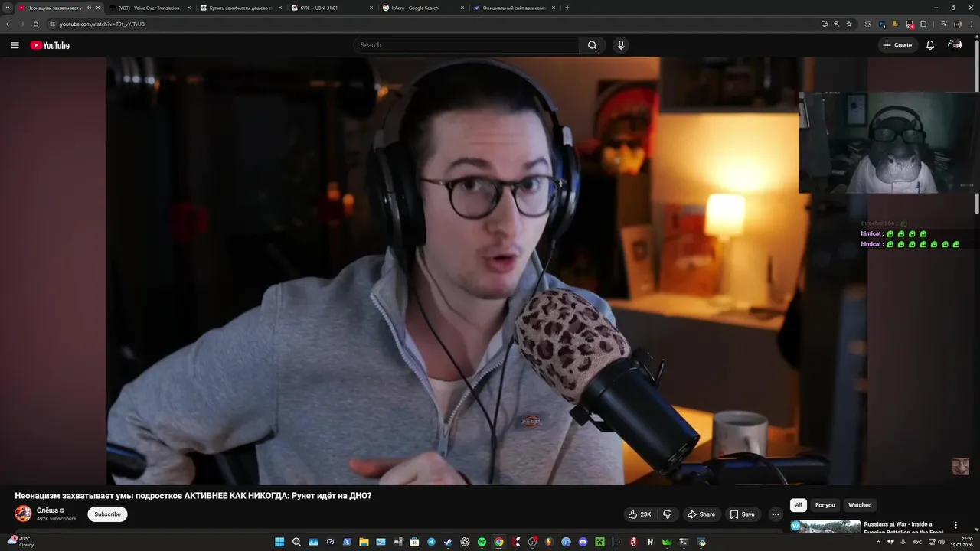Open the weather widget showing Cloudy
980x551 pixels.
pyautogui.click(x=21, y=542)
